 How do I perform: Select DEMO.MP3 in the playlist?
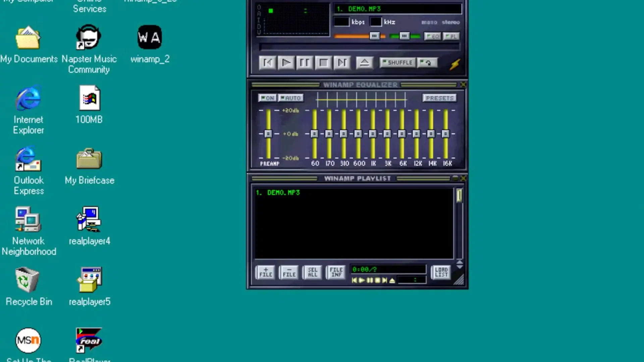354,192
